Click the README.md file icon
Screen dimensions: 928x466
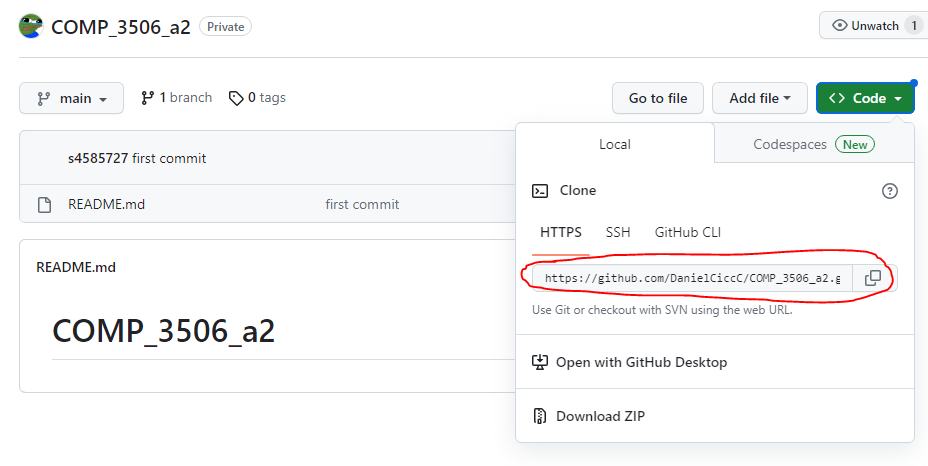tap(44, 205)
